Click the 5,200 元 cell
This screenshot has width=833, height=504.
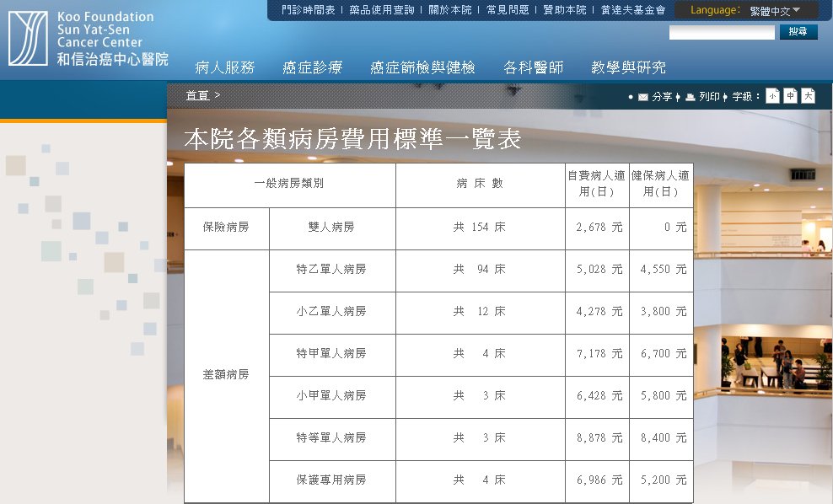(661, 482)
